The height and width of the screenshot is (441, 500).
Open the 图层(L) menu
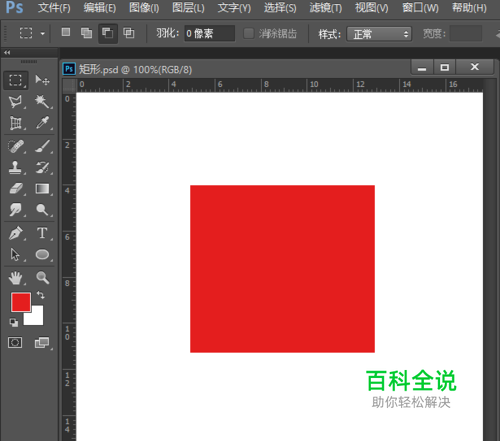pyautogui.click(x=188, y=7)
